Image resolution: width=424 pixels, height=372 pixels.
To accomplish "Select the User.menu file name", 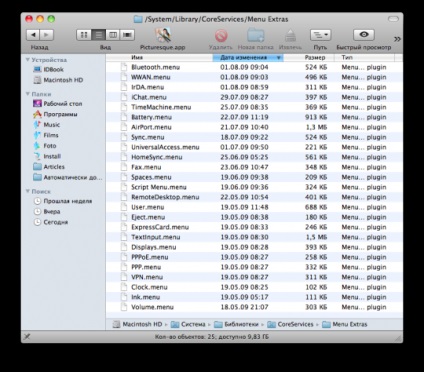I will [148, 207].
